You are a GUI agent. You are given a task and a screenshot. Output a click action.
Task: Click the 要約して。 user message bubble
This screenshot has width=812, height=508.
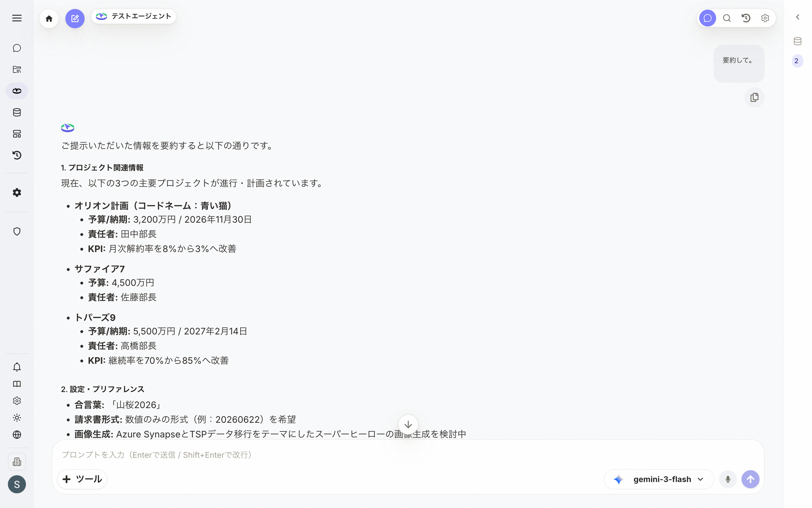[x=739, y=64]
